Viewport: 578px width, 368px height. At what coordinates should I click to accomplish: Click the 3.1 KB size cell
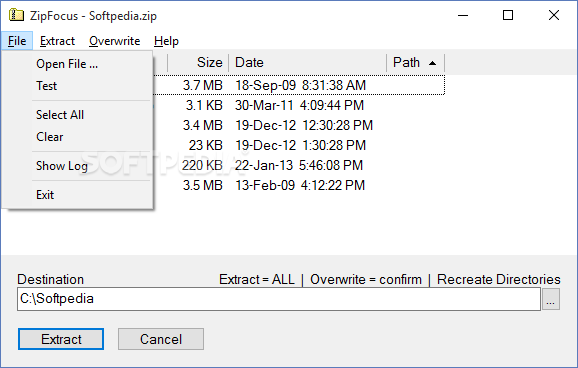click(x=204, y=105)
